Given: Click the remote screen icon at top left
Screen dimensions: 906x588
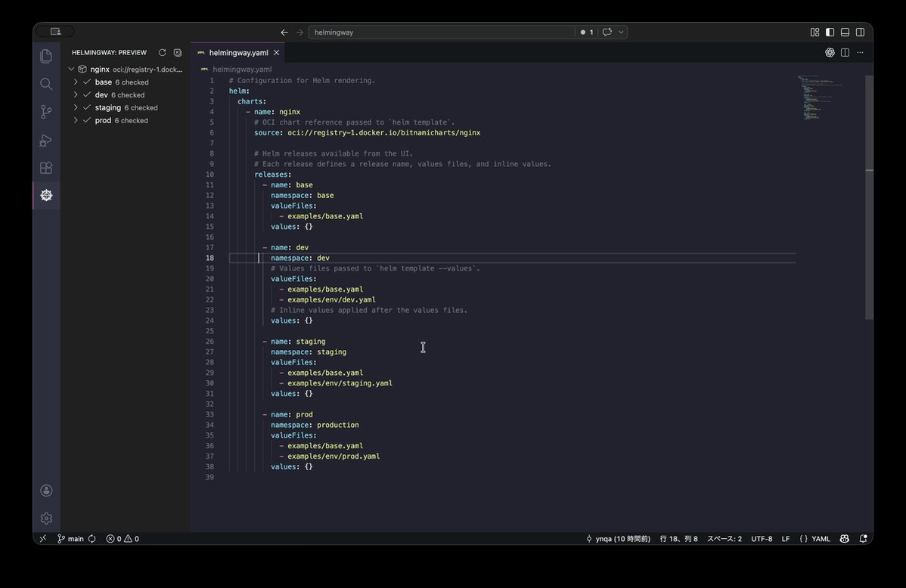Looking at the screenshot, I should (55, 32).
